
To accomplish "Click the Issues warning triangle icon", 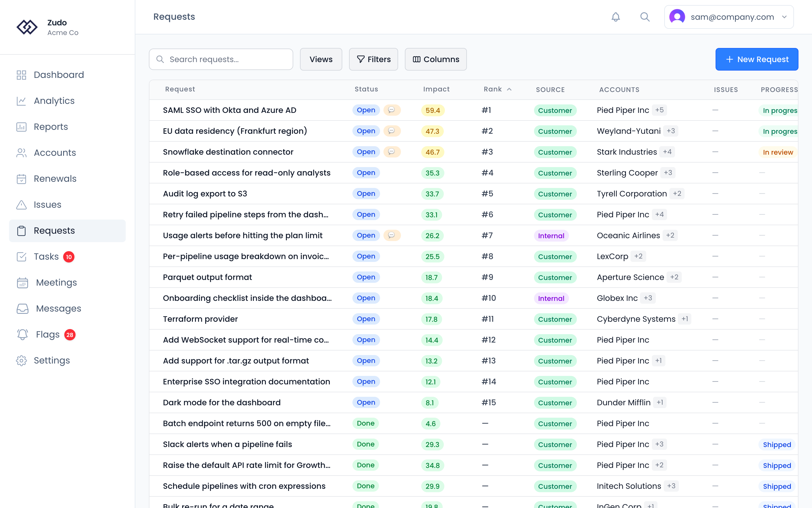I will click(21, 205).
